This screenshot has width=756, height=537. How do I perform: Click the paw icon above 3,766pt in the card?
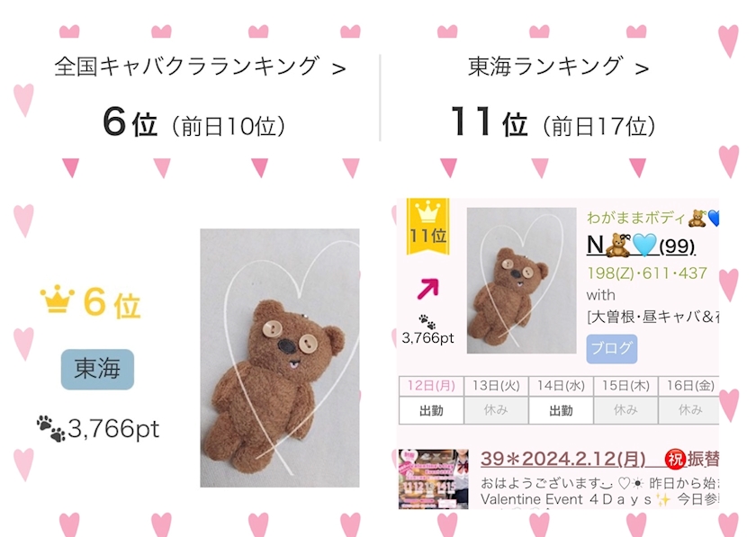tap(427, 321)
